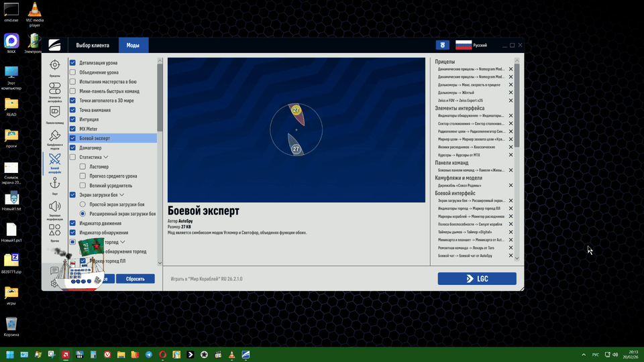Remove Ремонтная команда -> Лекарь от Taro
The height and width of the screenshot is (362, 644).
[x=511, y=248]
